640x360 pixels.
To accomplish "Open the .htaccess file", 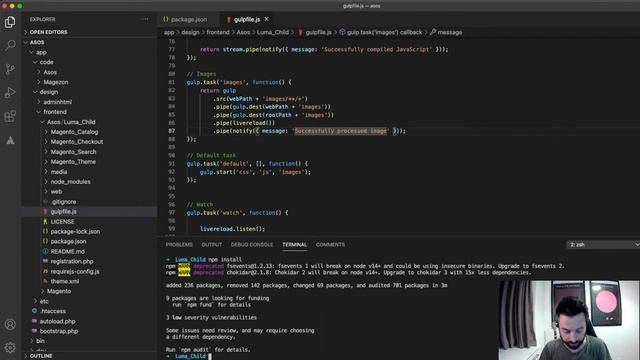I will pyautogui.click(x=89, y=311).
